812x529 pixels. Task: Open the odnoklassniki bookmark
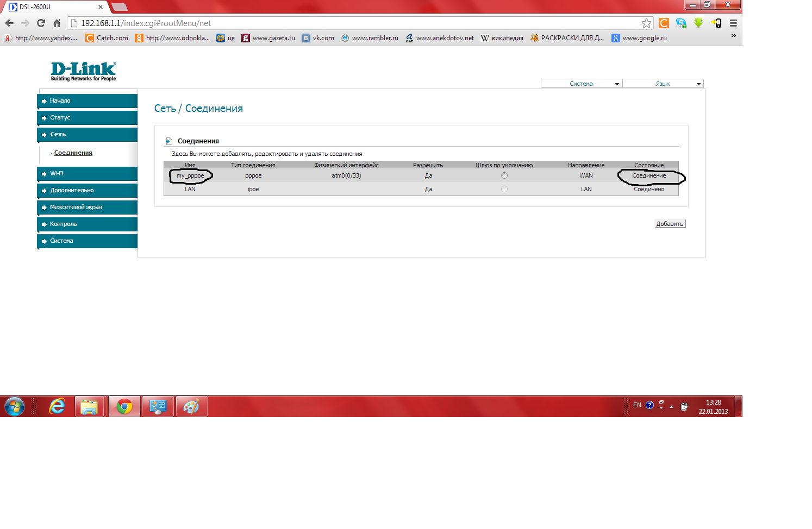click(172, 38)
